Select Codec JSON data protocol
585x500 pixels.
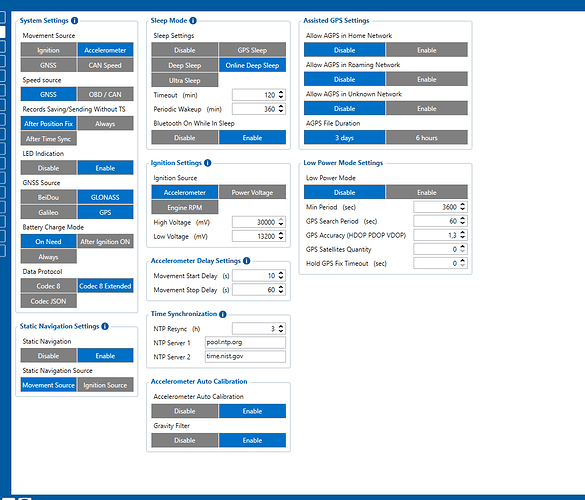(x=49, y=301)
